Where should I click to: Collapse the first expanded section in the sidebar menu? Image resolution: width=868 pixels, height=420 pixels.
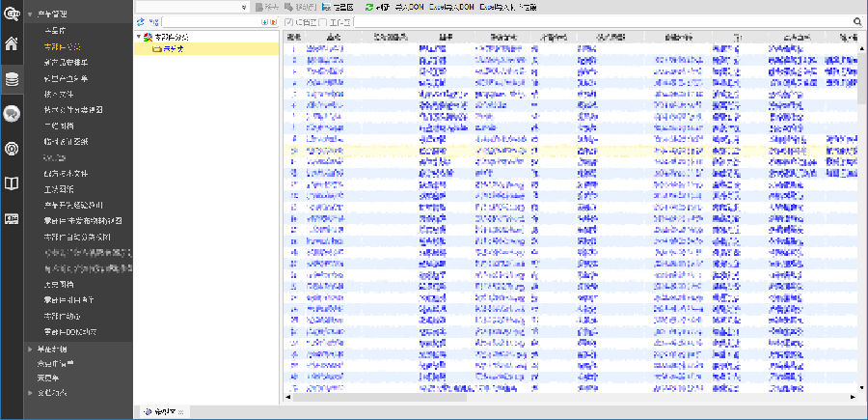31,15
